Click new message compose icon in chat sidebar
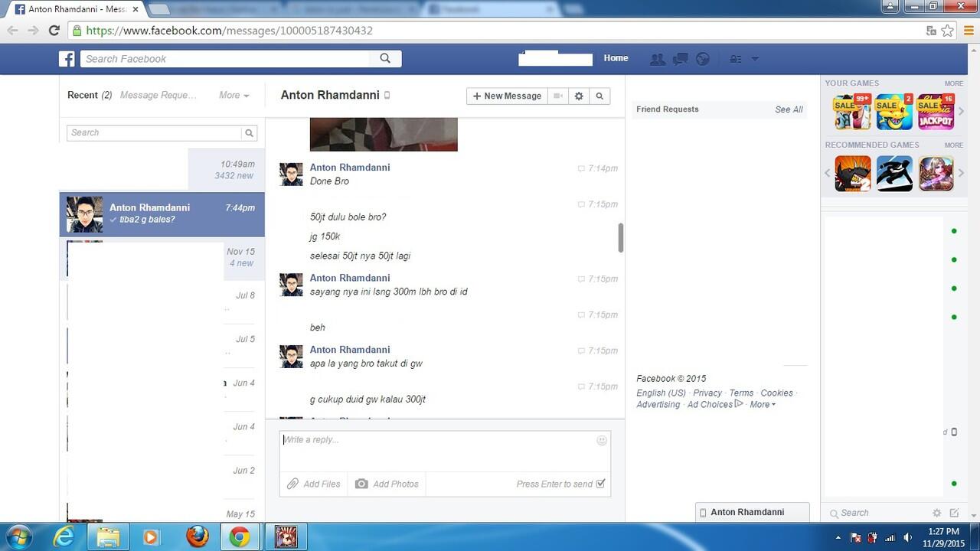Screen dimensions: 980x551 (954, 513)
